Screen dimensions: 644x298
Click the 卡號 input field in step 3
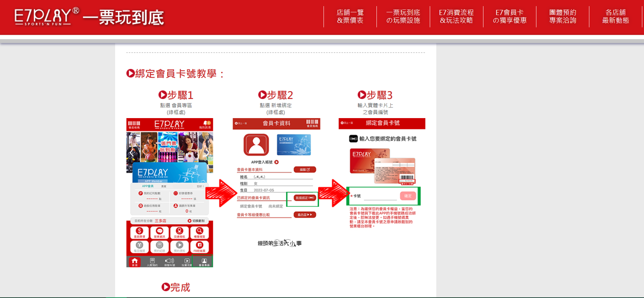pos(380,196)
